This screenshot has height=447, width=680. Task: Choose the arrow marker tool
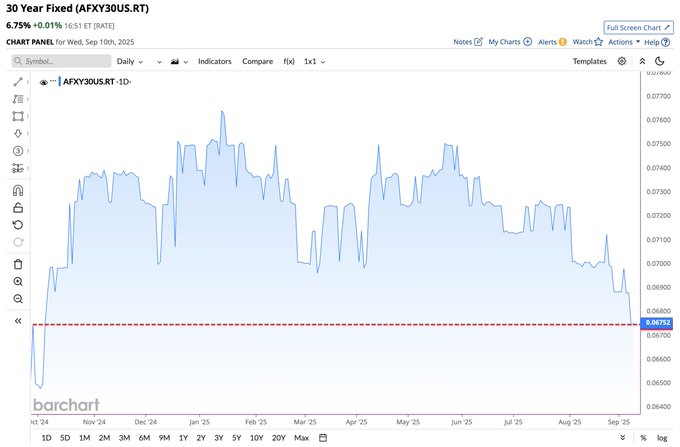pyautogui.click(x=18, y=134)
